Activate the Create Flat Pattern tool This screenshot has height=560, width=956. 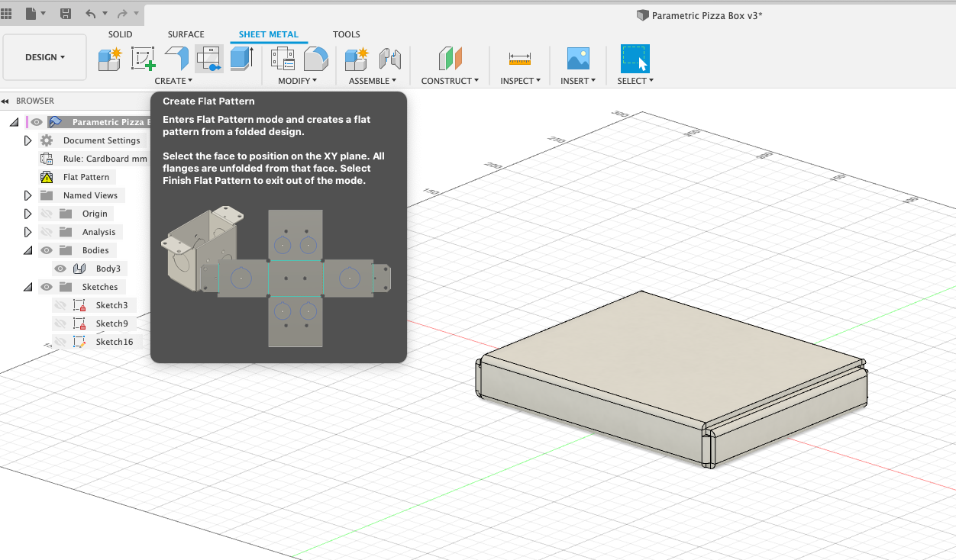(x=209, y=59)
